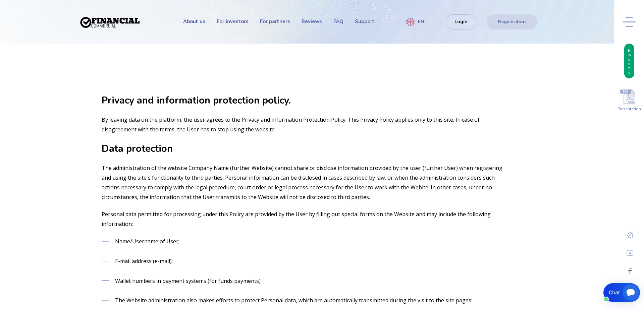This screenshot has width=644, height=310.
Task: Click the YouTube icon in sidebar
Action: click(x=630, y=253)
